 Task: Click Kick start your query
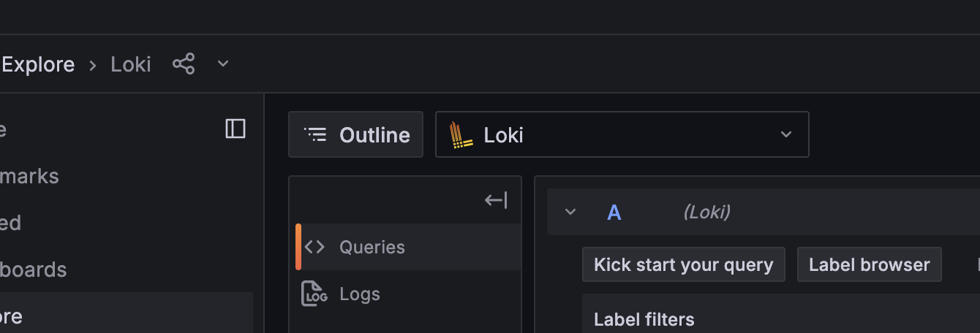tap(683, 264)
